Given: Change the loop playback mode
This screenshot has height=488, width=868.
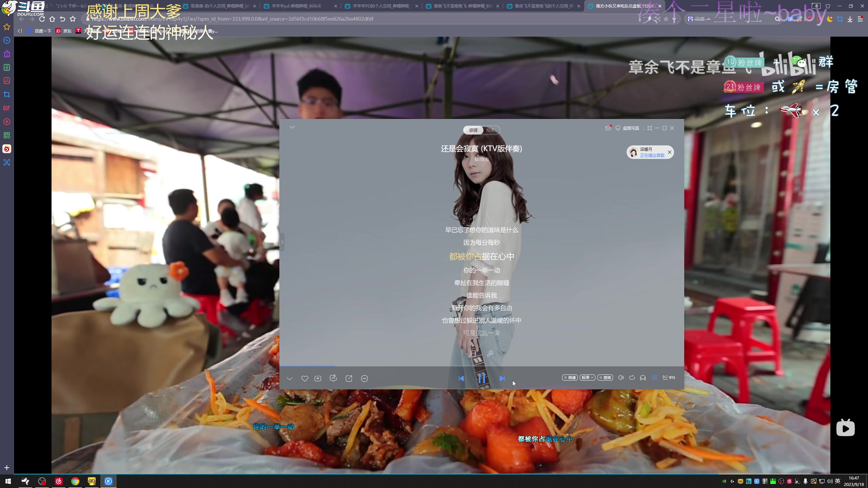Looking at the screenshot, I should pyautogui.click(x=632, y=378).
